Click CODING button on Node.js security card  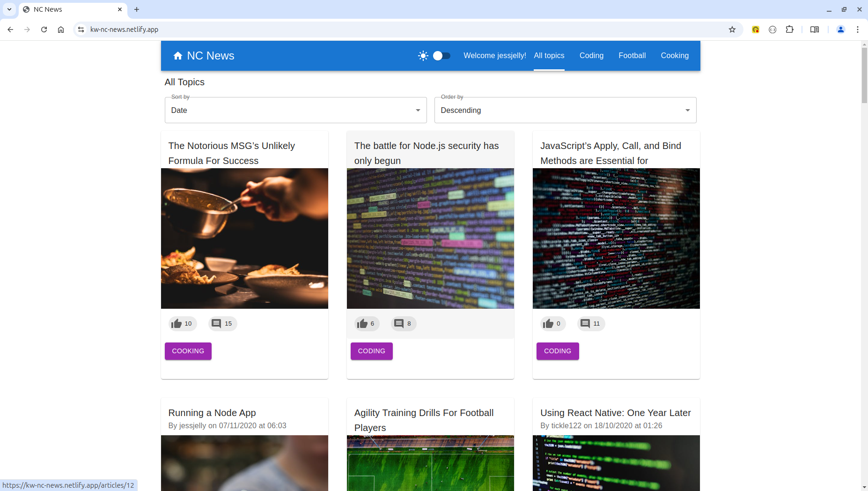click(372, 351)
